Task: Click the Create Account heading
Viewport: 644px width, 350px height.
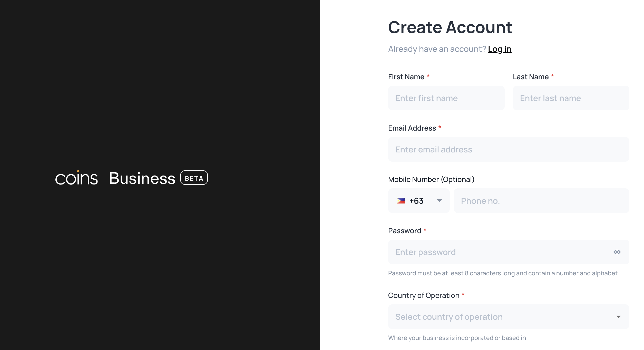Action: pyautogui.click(x=450, y=27)
